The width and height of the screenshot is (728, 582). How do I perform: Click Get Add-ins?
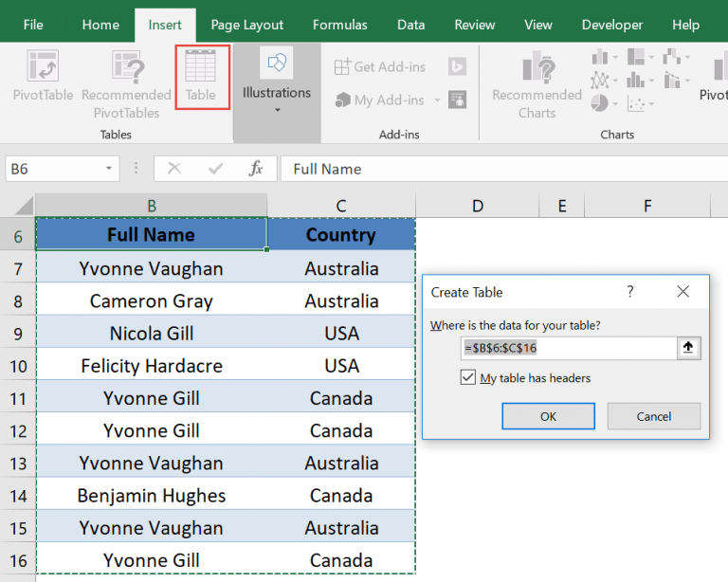pos(379,67)
